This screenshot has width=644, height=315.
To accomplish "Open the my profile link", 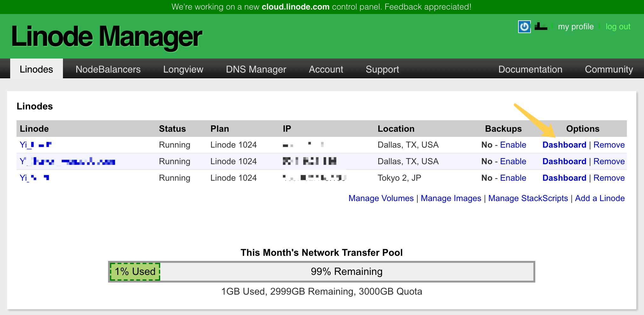I will [x=576, y=27].
